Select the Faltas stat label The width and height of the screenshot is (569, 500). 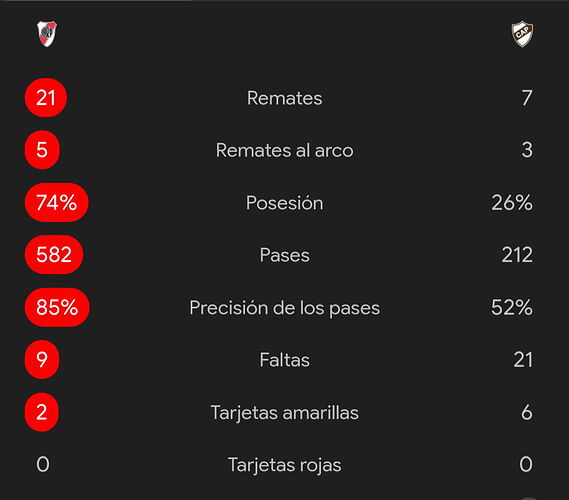[284, 360]
